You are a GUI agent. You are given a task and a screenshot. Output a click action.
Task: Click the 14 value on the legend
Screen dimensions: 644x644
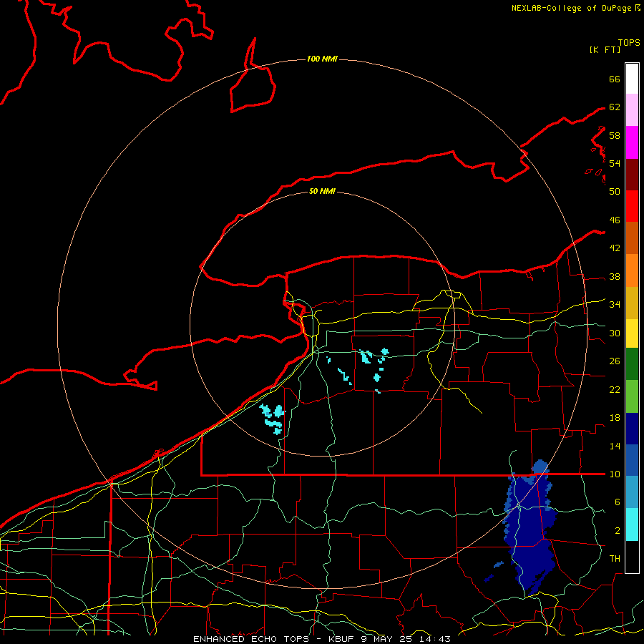pyautogui.click(x=615, y=446)
